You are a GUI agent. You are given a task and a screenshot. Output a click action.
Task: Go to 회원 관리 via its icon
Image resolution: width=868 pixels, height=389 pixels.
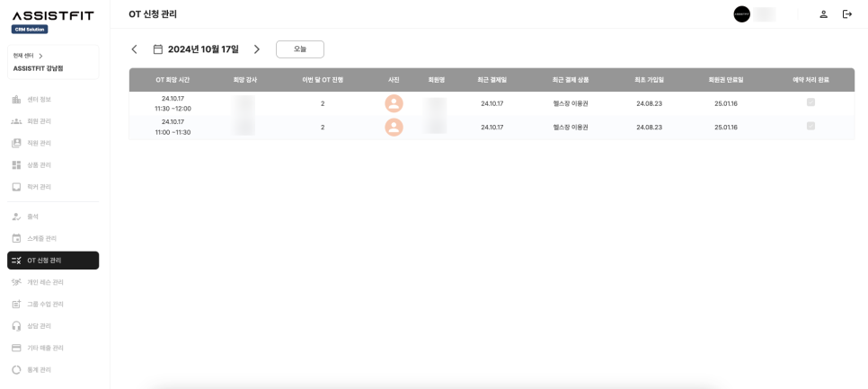(x=16, y=121)
